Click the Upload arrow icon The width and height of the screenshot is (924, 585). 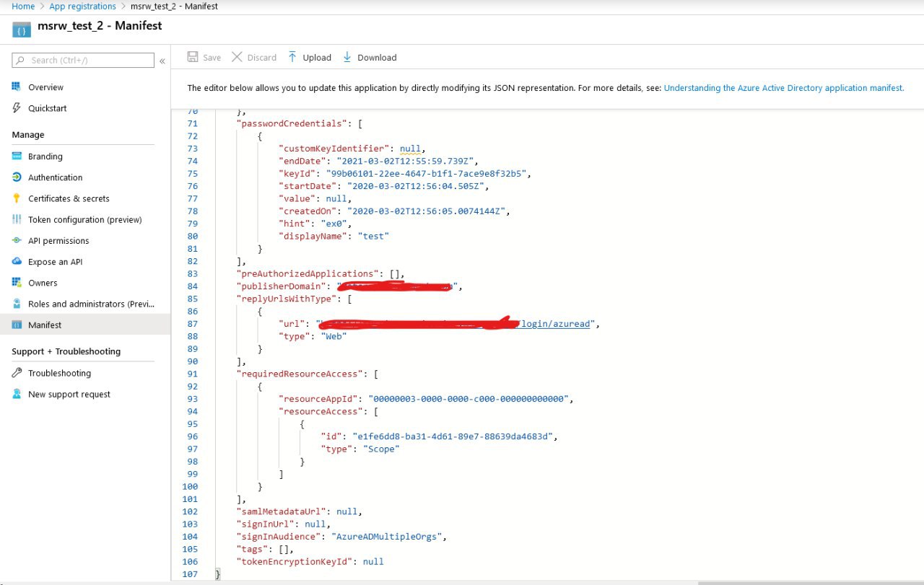point(292,57)
